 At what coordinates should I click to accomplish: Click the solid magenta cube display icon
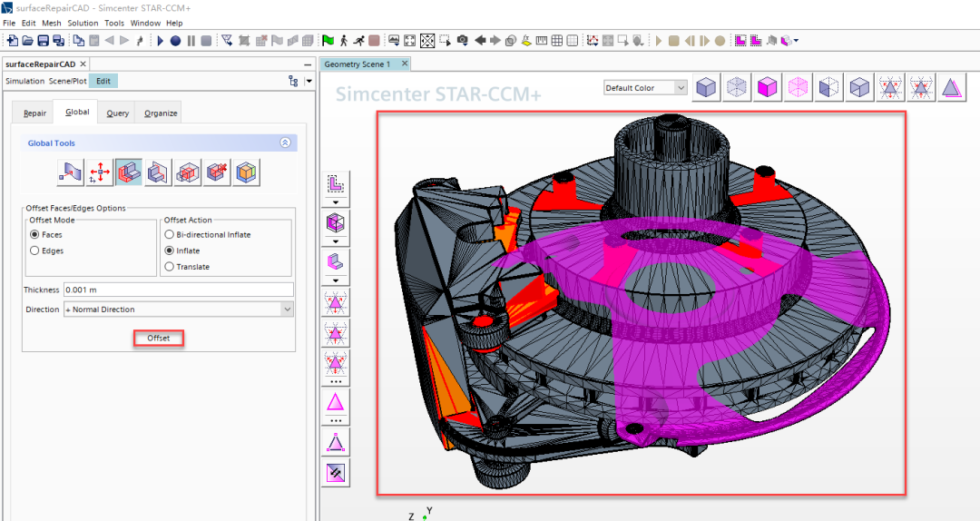click(x=767, y=87)
